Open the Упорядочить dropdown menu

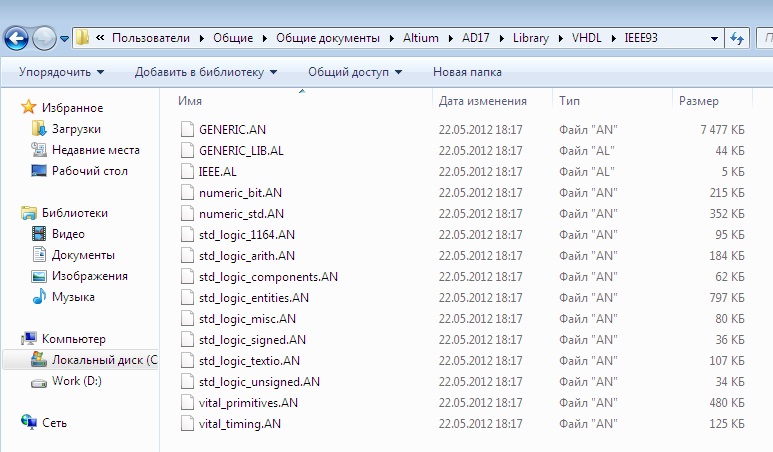(61, 72)
